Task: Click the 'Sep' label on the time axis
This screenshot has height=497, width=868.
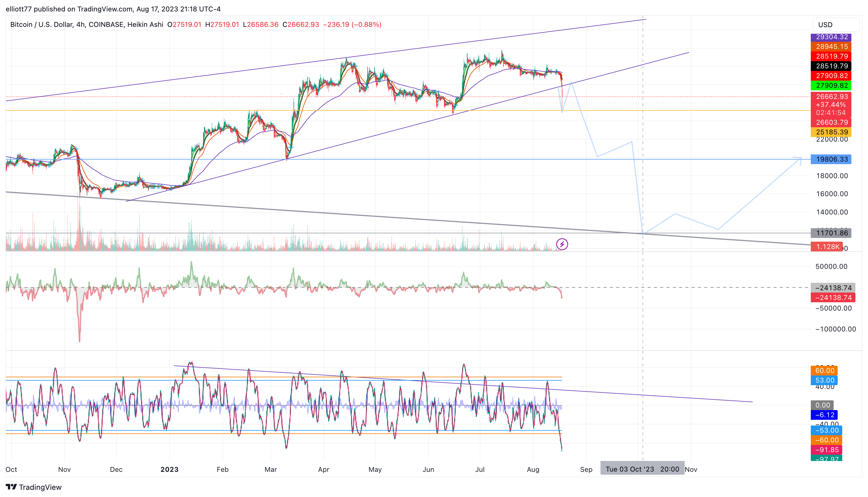Action: [586, 469]
